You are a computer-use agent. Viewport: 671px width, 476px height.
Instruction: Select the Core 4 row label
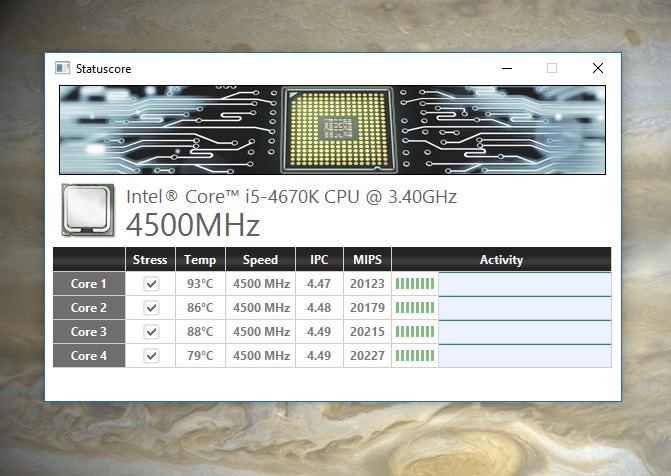pos(89,356)
